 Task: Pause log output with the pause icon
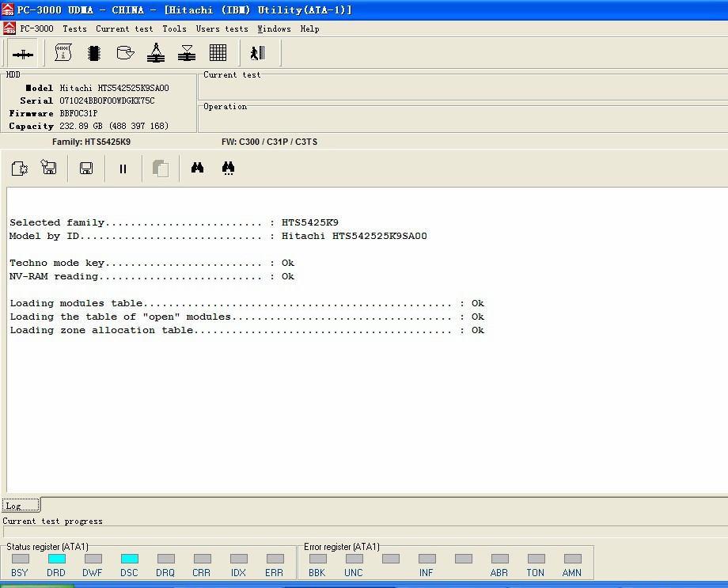123,169
